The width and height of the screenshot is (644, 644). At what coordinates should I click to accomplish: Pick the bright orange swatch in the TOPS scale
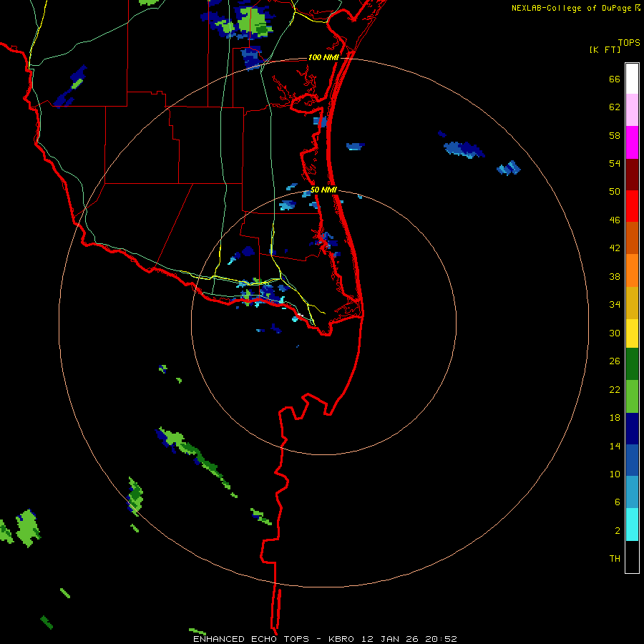click(x=632, y=270)
